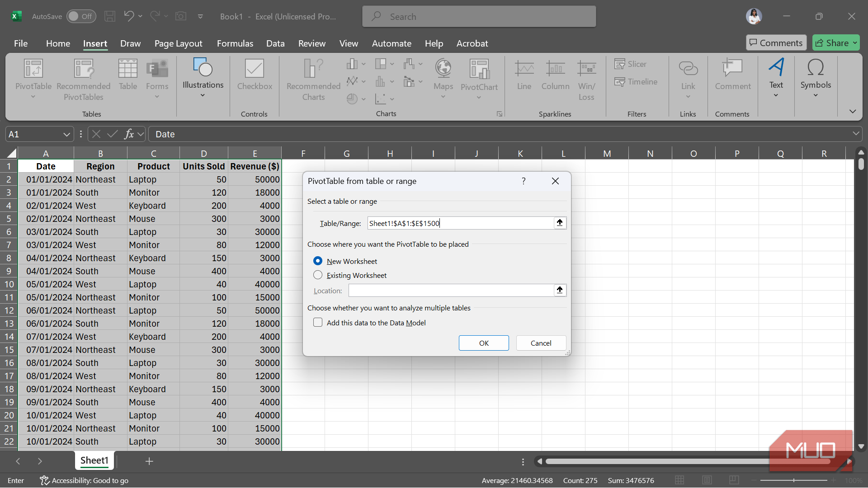
Task: Add a new sheet with plus button
Action: coord(149,461)
